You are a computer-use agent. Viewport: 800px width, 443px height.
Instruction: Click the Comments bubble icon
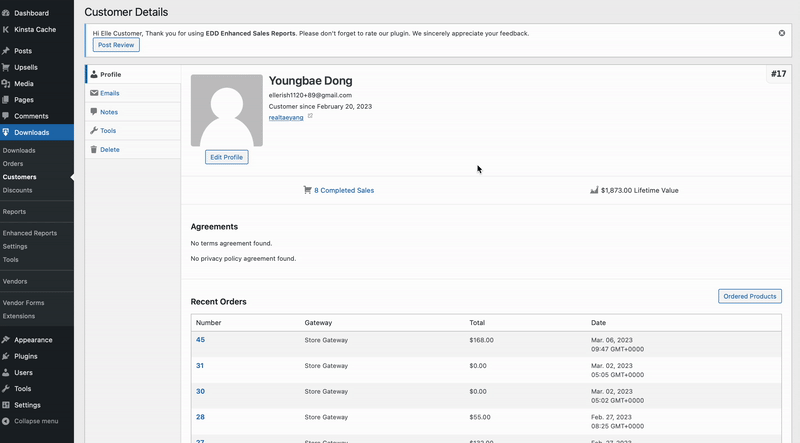(6, 116)
